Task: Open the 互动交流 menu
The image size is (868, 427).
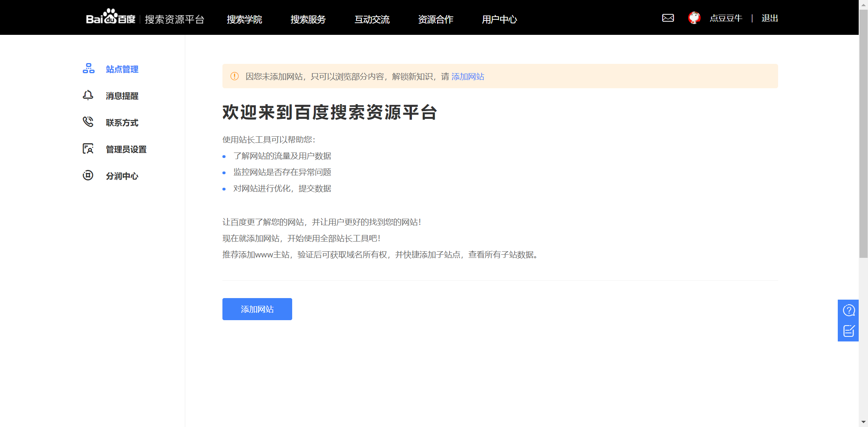Action: 372,19
